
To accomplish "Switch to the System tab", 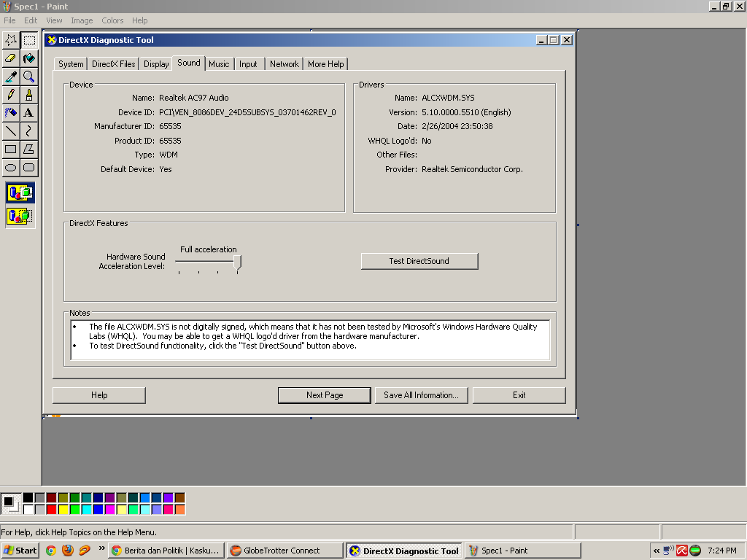I will click(71, 64).
